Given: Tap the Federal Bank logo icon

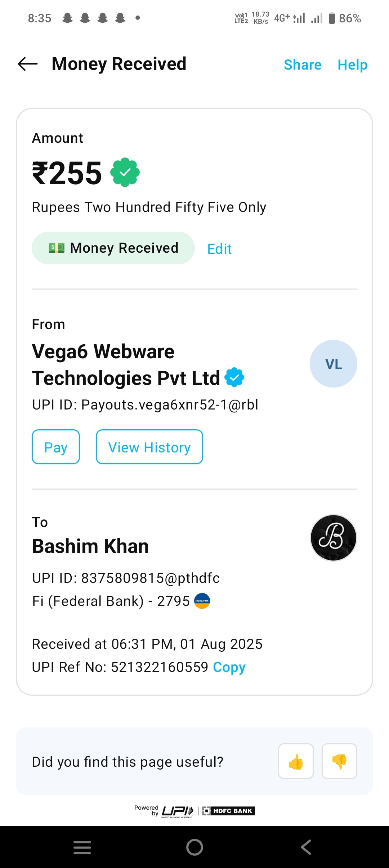Looking at the screenshot, I should 202,601.
